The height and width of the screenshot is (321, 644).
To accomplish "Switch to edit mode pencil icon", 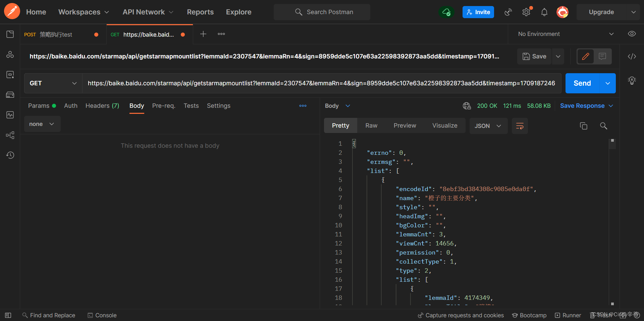I will pos(586,56).
